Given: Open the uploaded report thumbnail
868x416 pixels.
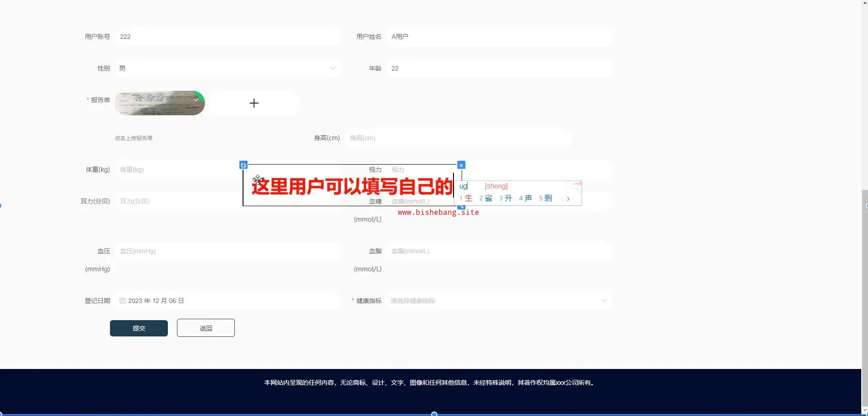Looking at the screenshot, I should point(160,103).
